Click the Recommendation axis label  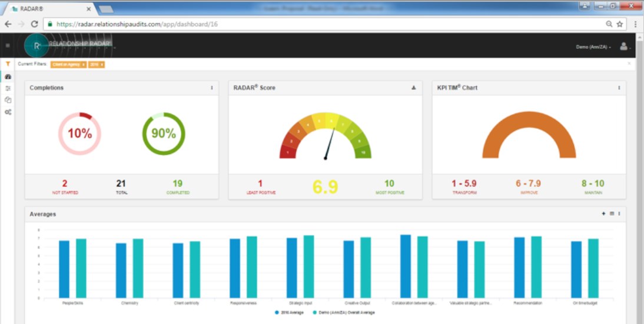[x=528, y=303]
